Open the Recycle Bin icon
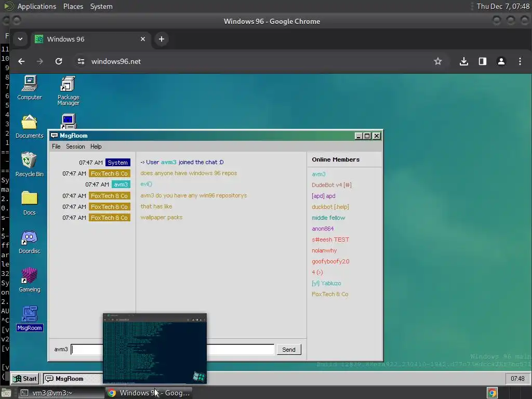 coord(30,165)
